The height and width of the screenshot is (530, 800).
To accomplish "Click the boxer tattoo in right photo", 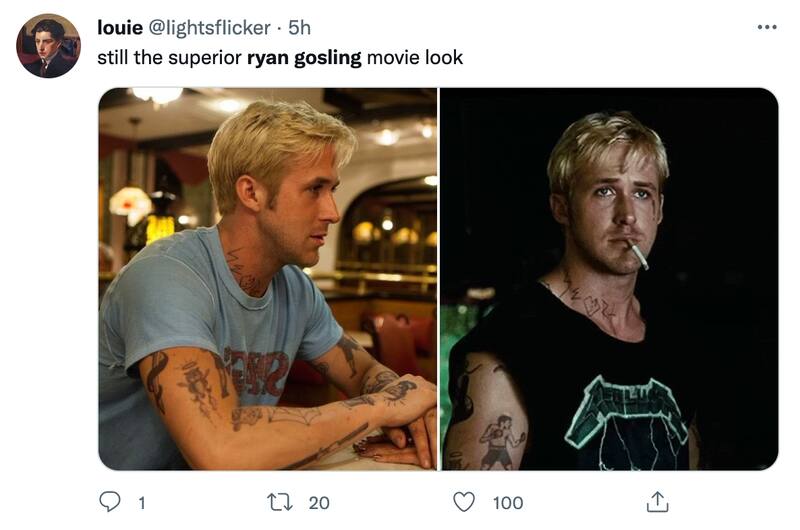I will (500, 442).
